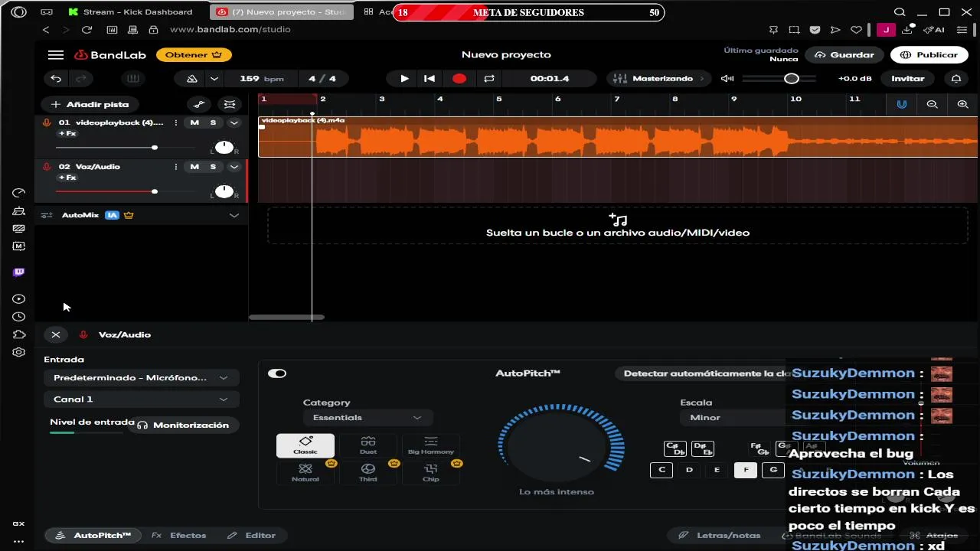Image resolution: width=980 pixels, height=551 pixels.
Task: Toggle the AutoPitch on/off switch
Action: [277, 373]
